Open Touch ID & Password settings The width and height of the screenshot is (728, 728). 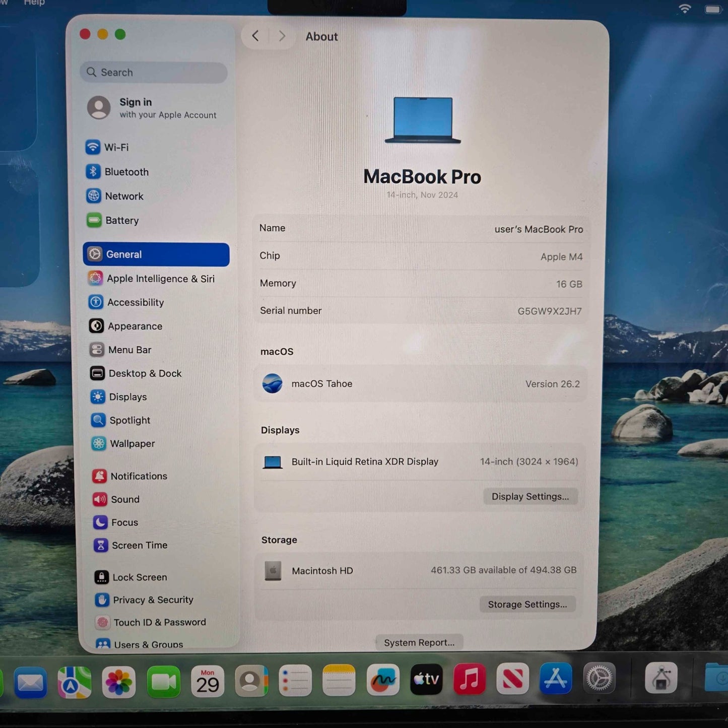(159, 622)
